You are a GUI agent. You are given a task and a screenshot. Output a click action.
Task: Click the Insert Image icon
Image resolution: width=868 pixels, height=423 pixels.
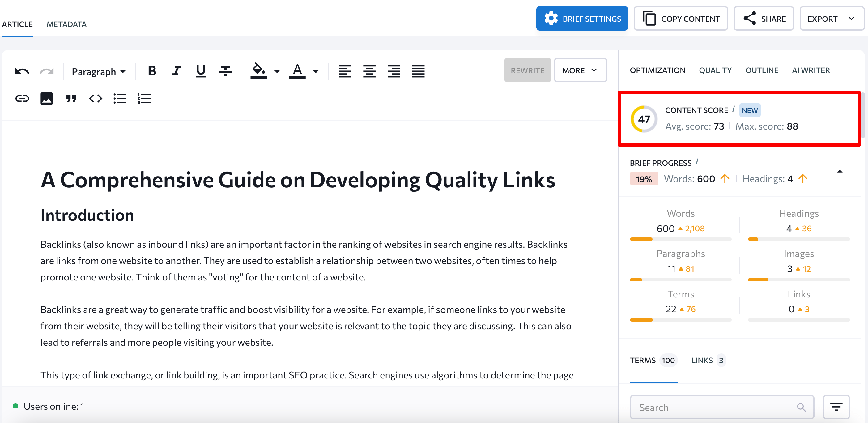(x=47, y=99)
